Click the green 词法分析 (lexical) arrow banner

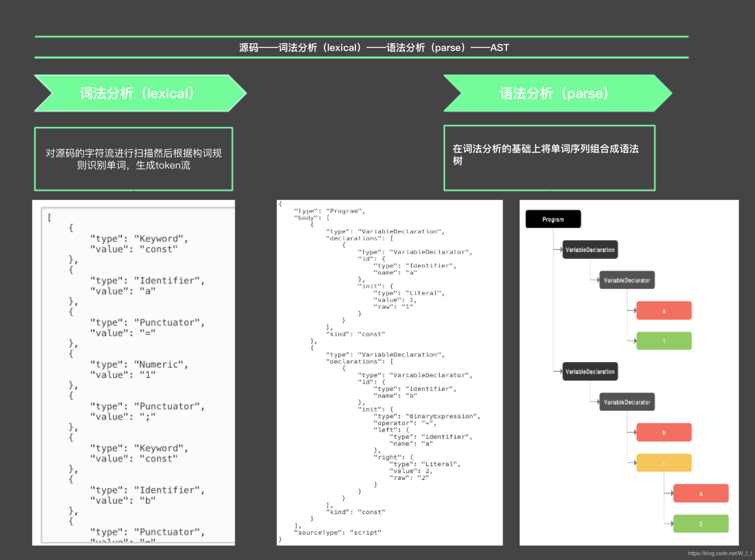coord(137,93)
